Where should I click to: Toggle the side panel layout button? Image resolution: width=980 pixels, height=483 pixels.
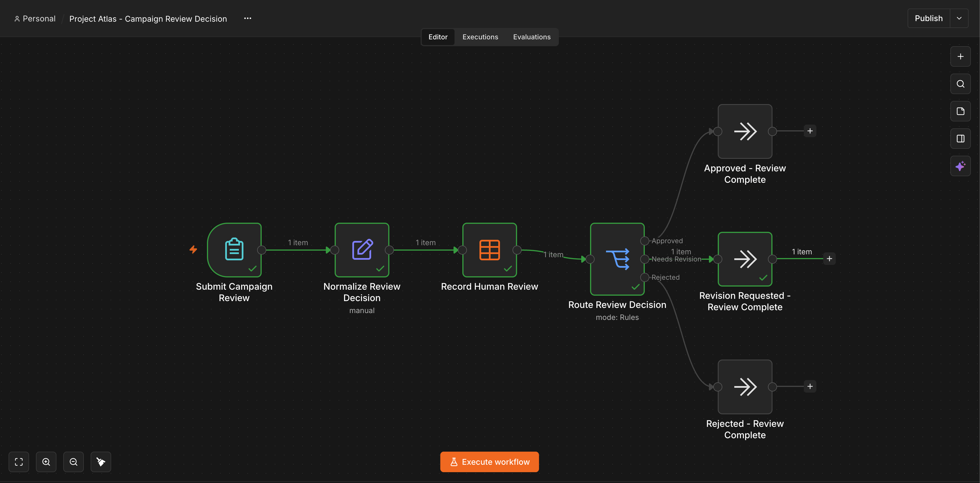point(960,139)
